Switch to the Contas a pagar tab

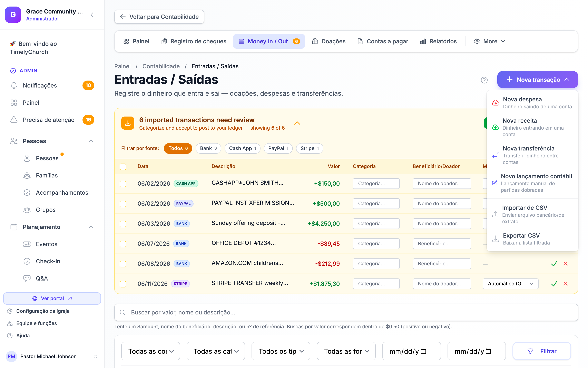coord(383,41)
